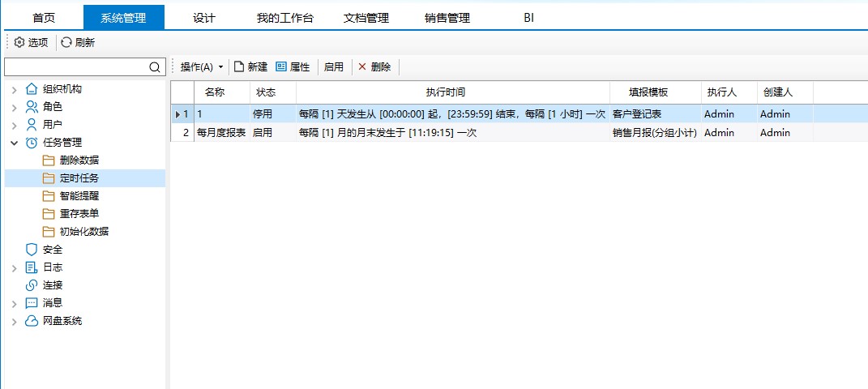This screenshot has width=868, height=389.
Task: Open the 连接 link icon item
Action: tap(32, 285)
